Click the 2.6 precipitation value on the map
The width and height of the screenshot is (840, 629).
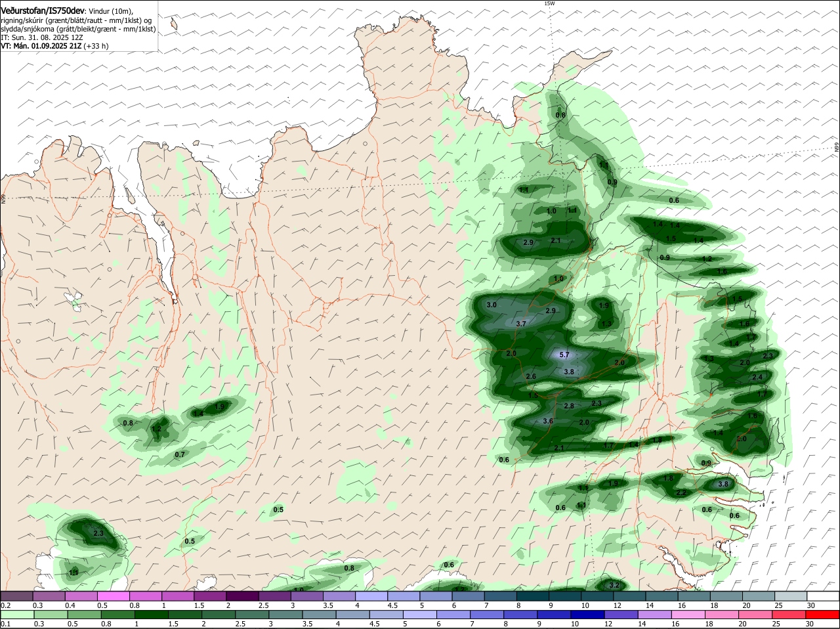531,376
